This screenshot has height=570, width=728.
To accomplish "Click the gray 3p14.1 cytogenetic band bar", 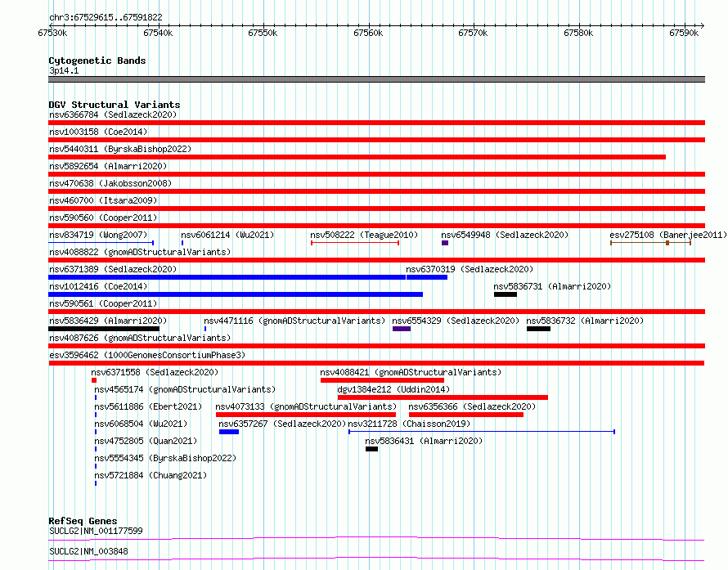I will click(x=376, y=79).
